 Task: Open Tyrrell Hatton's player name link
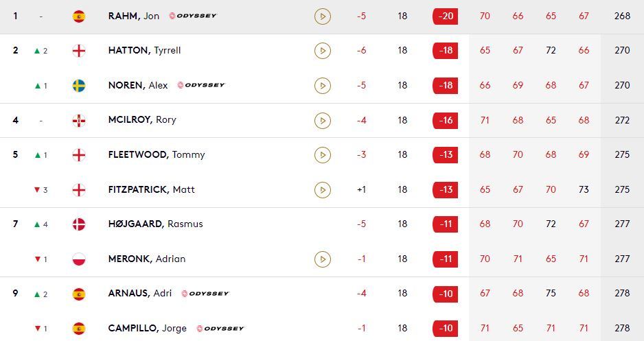(x=144, y=51)
